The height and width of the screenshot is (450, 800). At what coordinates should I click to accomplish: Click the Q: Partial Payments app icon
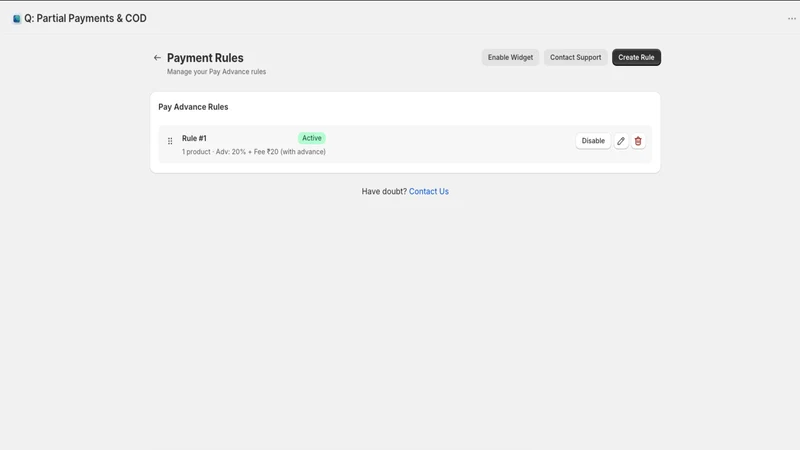(17, 18)
